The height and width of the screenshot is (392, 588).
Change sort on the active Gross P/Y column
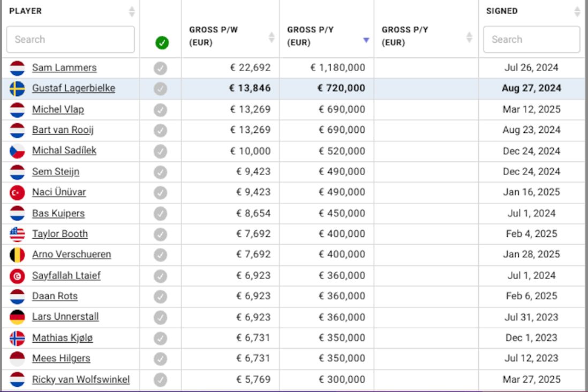(x=366, y=40)
